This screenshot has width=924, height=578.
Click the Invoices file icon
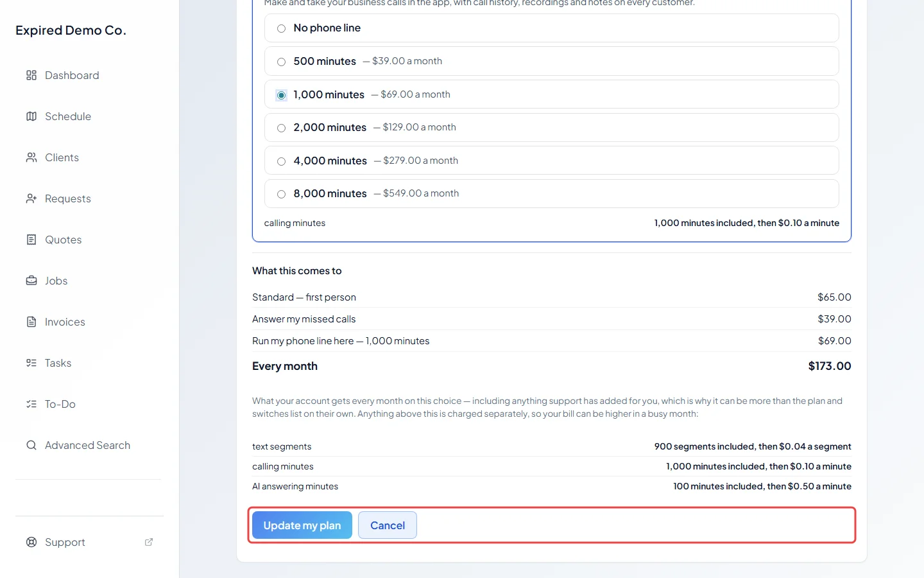click(x=31, y=322)
